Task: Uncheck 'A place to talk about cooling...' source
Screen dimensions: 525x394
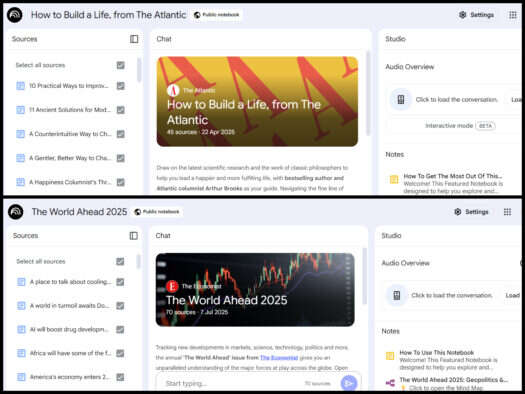Action: tap(120, 282)
